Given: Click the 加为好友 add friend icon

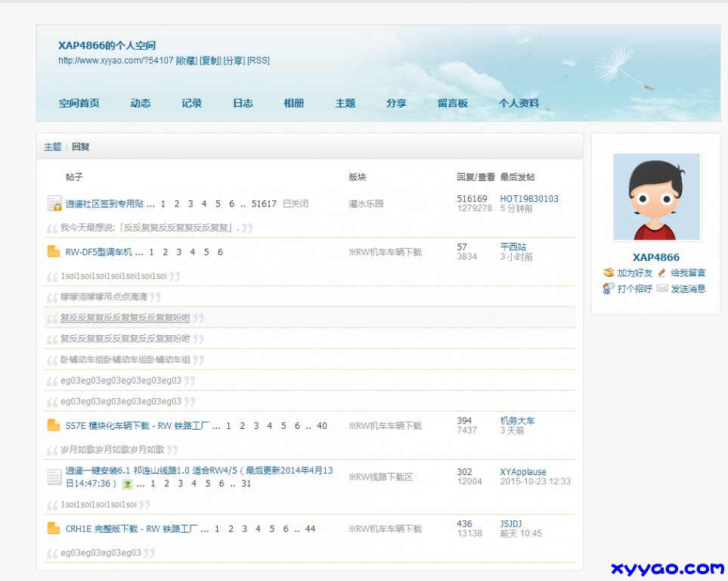Looking at the screenshot, I should [609, 273].
